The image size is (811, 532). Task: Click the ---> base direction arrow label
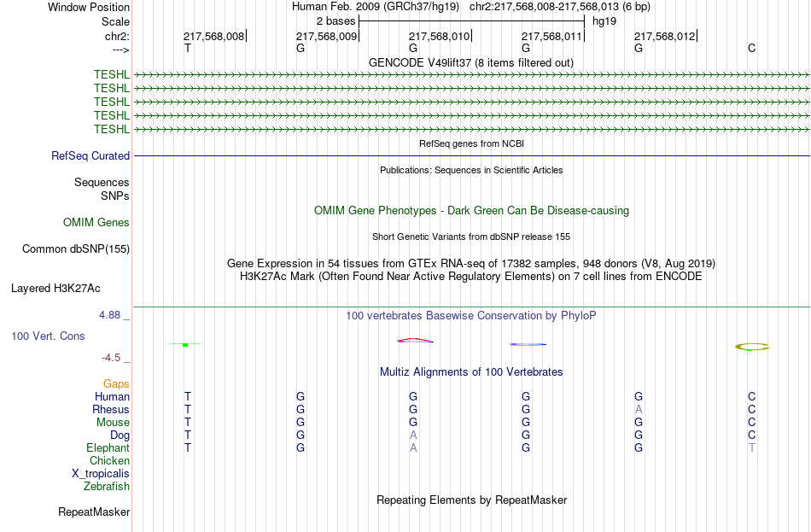(120, 50)
